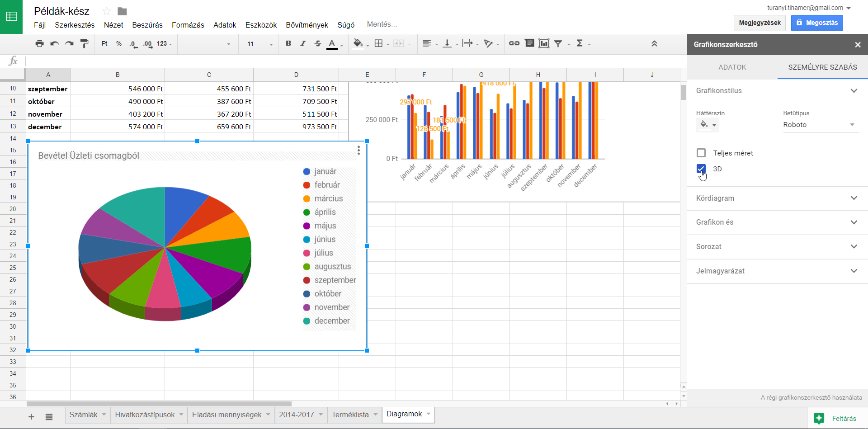Click the insert chart icon
Viewport: 868px width, 429px height.
(544, 43)
